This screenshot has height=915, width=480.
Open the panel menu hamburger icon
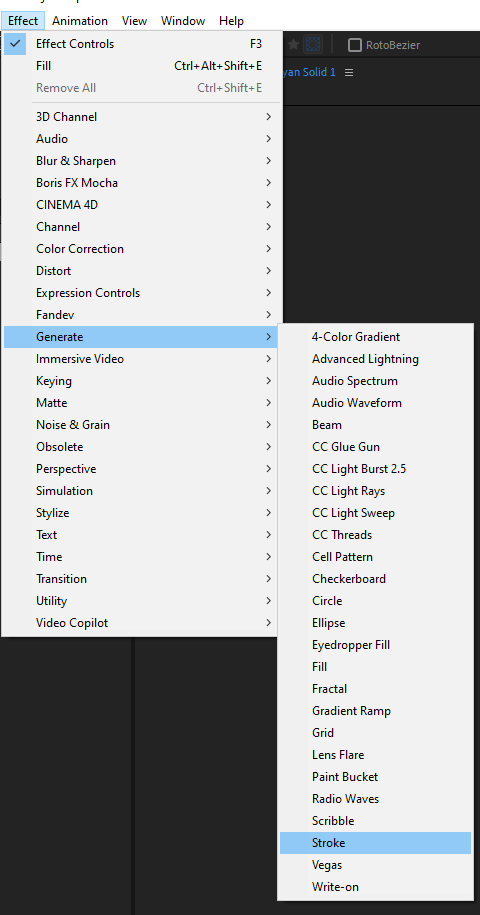[349, 72]
